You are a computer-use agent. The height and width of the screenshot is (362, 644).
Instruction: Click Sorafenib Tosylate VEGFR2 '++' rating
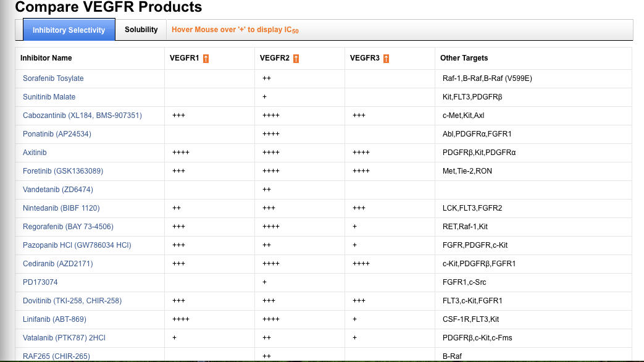[267, 78]
